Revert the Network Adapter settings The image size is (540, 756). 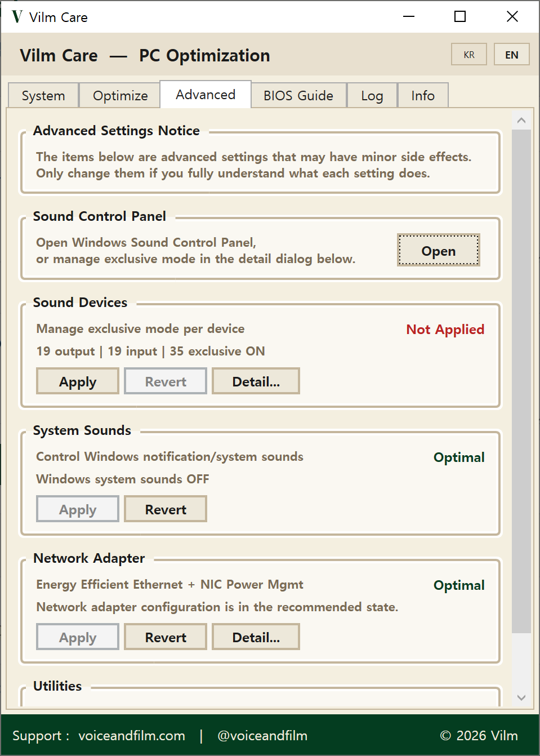(165, 637)
